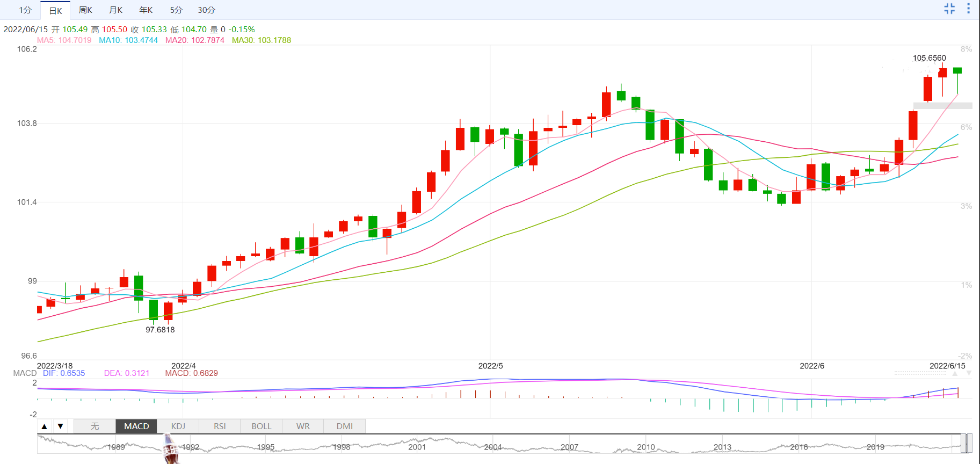
Task: Click the 2013 label in overview timeline
Action: tap(722, 447)
